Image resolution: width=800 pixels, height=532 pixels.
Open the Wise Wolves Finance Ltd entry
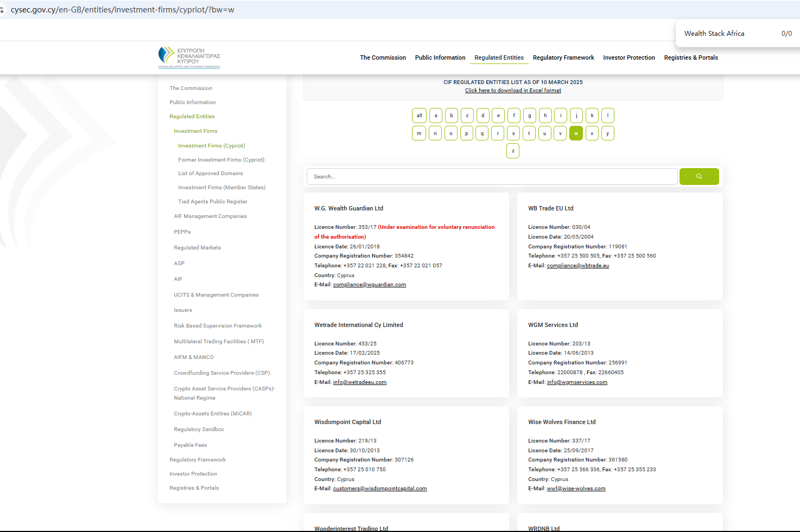click(562, 422)
